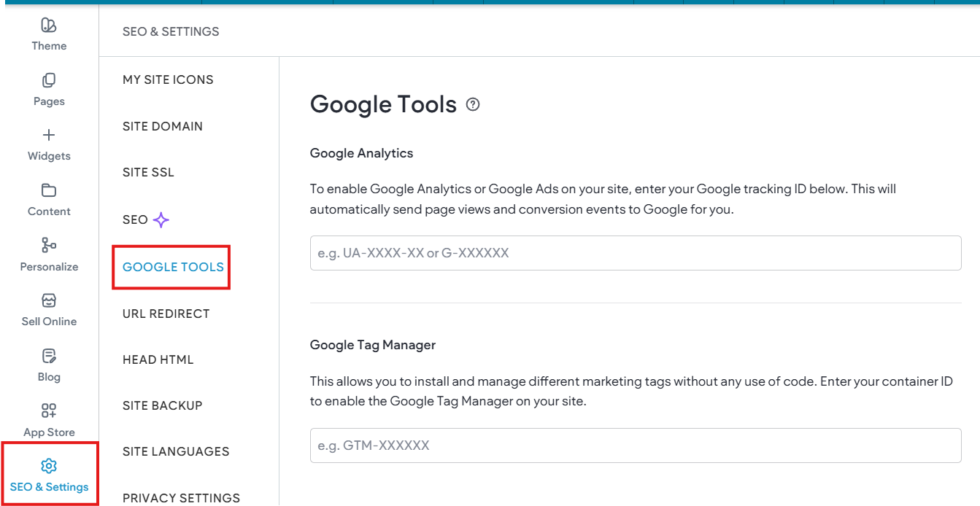Screen dimensions: 980x506
Task: Go to Site SSL settings
Action: 148,172
